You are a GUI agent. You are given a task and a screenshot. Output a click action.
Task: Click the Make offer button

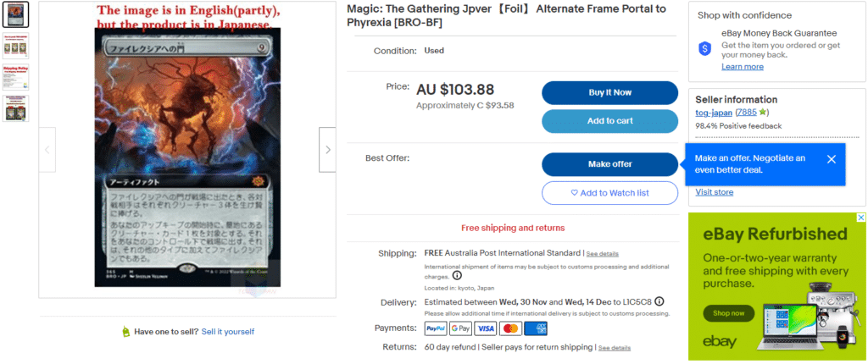[609, 164]
